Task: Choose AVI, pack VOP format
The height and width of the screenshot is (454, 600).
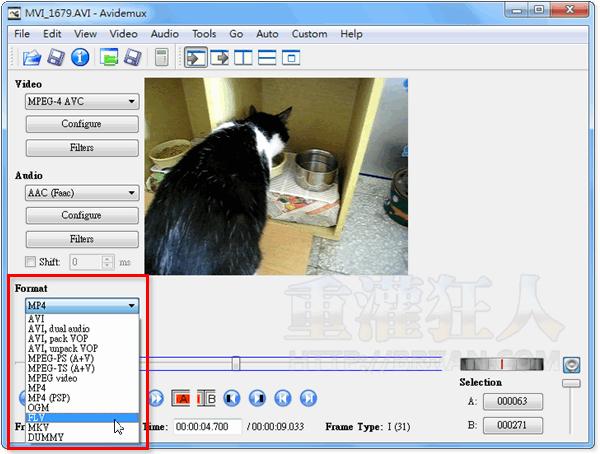Action: coord(82,338)
